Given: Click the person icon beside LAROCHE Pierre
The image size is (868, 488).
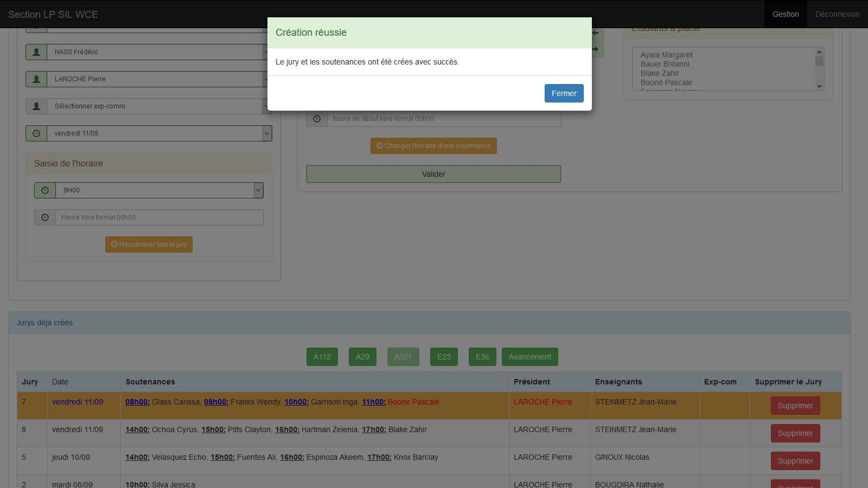Looking at the screenshot, I should [36, 79].
